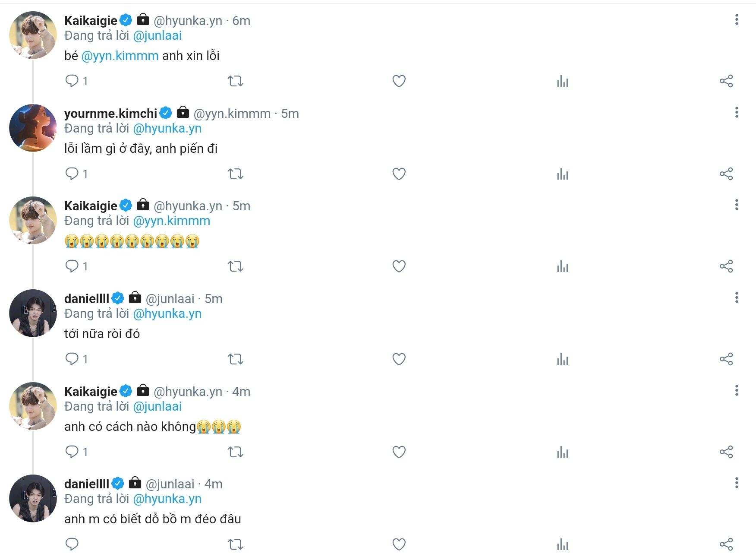Reply to the last daniellll tweet
756x557 pixels.
pos(72,544)
